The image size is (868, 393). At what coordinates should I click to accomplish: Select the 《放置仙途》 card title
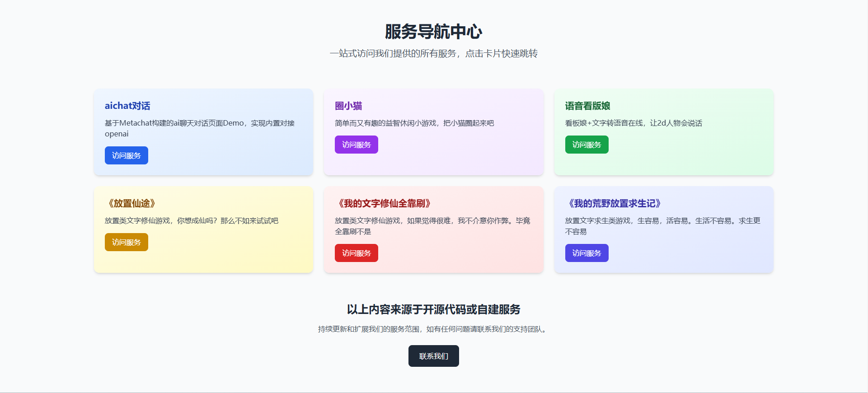tap(131, 203)
